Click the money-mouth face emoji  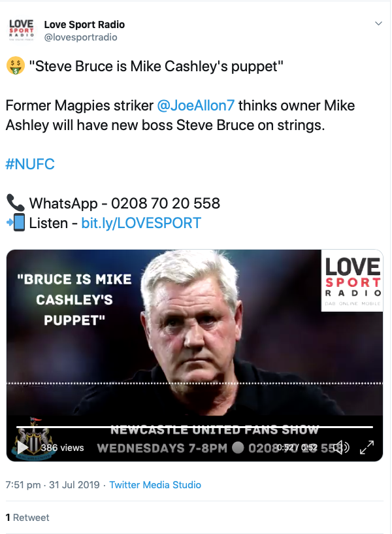pos(15,66)
